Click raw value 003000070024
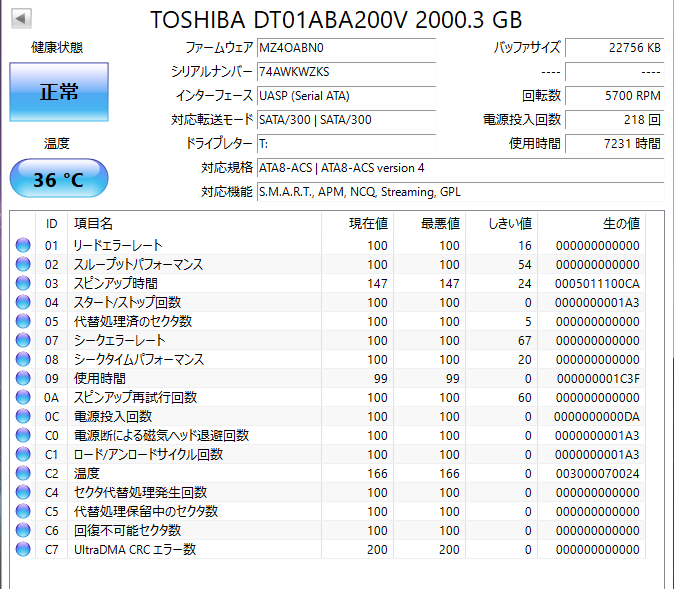 coord(597,474)
